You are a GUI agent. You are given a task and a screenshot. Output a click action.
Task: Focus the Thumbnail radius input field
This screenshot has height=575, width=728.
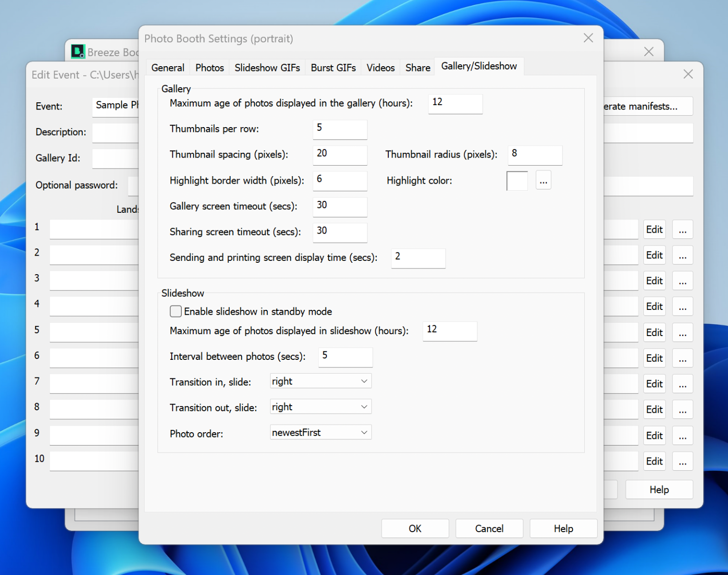535,155
